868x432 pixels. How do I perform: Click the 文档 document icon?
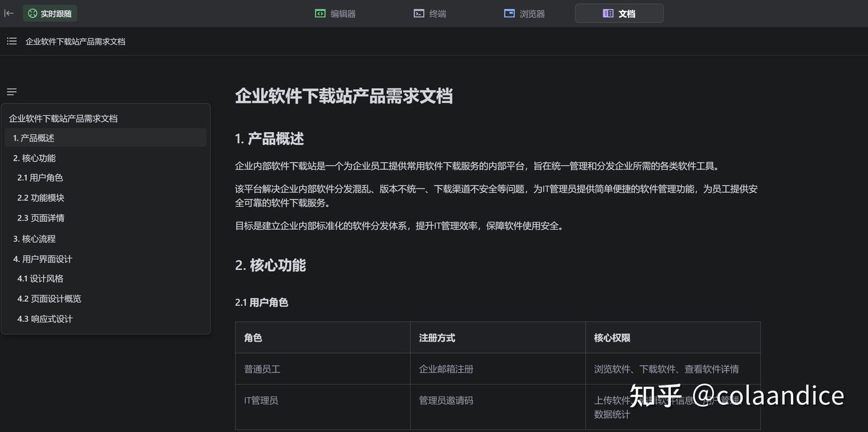coord(608,13)
